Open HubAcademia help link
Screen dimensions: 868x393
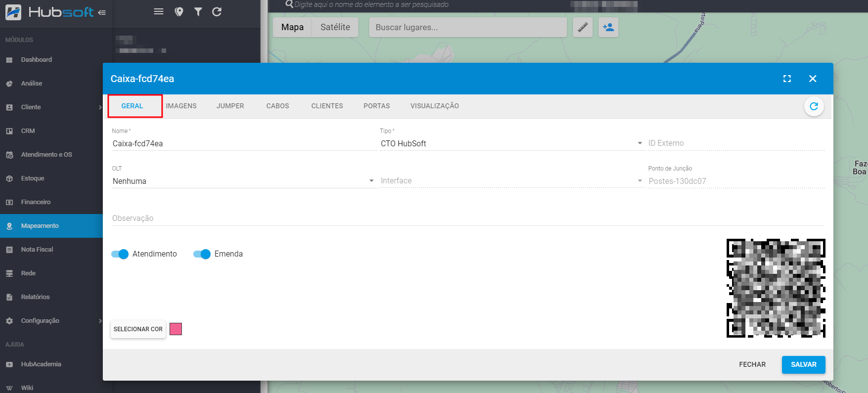(x=51, y=364)
